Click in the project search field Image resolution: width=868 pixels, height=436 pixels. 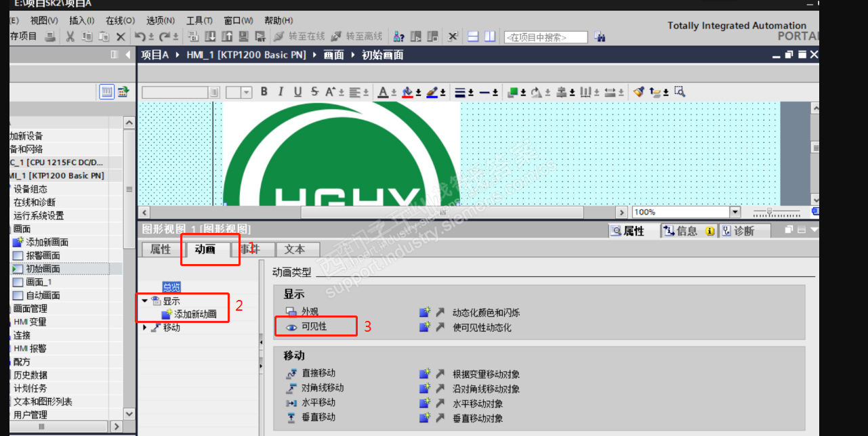(545, 37)
